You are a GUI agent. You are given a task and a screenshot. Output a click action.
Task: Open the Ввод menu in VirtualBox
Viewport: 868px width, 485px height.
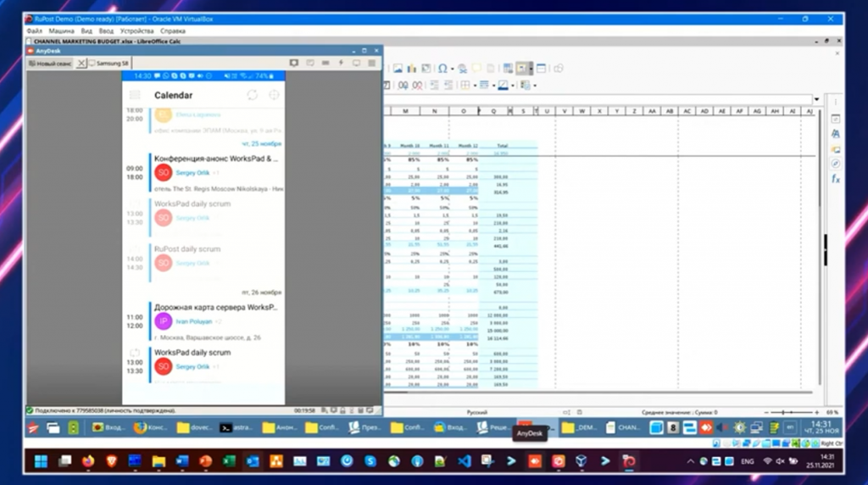coord(106,31)
